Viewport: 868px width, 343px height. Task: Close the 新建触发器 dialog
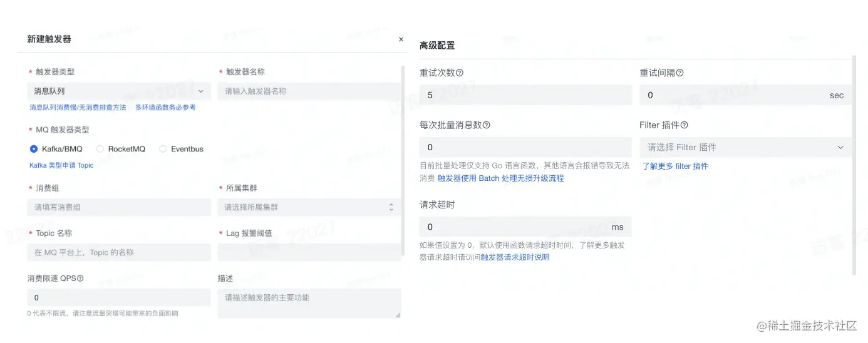(401, 39)
